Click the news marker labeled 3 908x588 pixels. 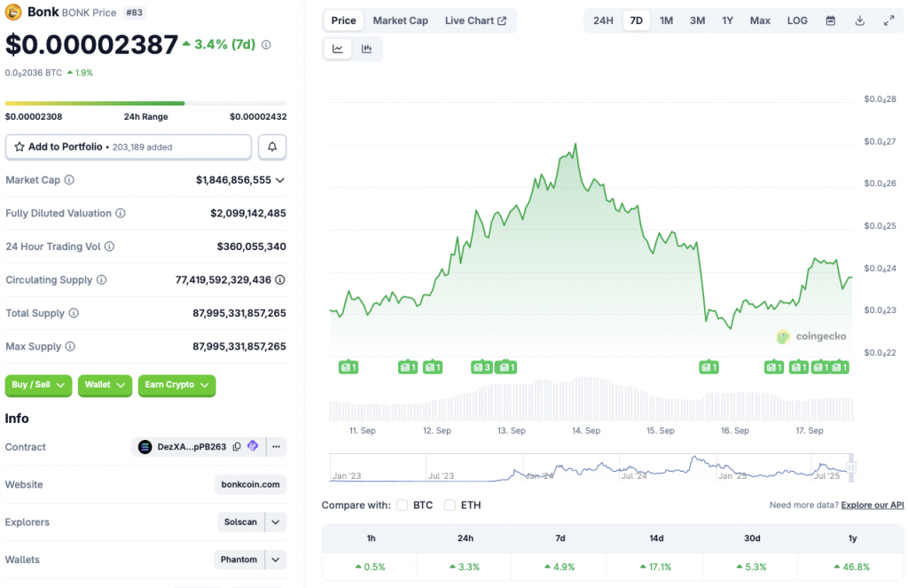click(x=481, y=366)
